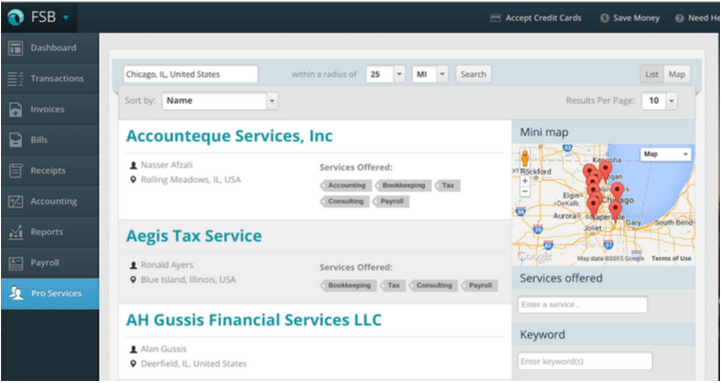Click the Dashboard sidebar icon
The height and width of the screenshot is (383, 722).
(16, 48)
